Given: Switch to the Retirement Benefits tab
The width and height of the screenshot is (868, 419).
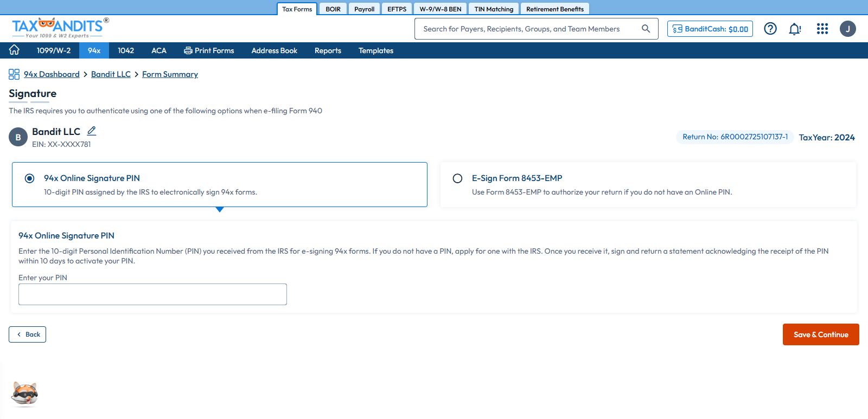Looking at the screenshot, I should click(554, 9).
